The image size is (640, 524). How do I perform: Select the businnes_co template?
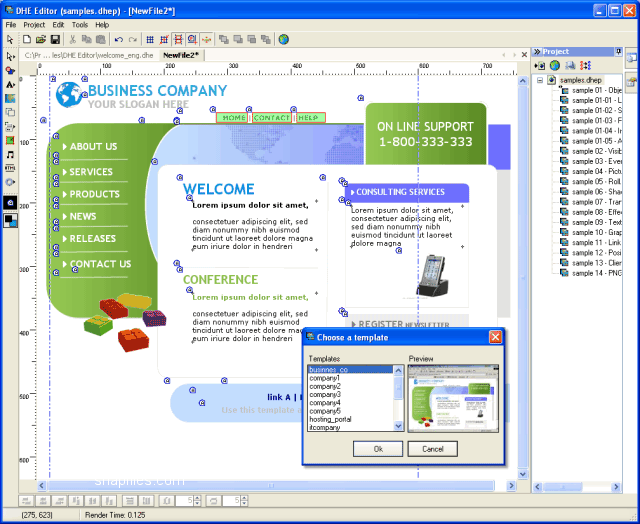[x=350, y=370]
